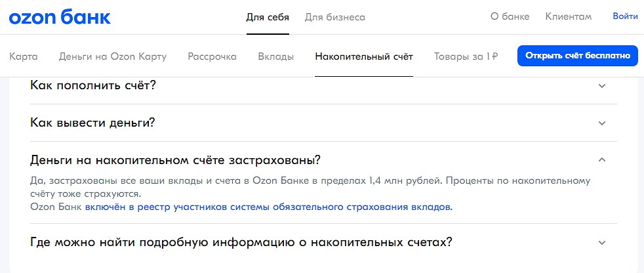Select the "Накопительный счёт" tab
Viewport: 644px width, 273px height.
click(364, 56)
